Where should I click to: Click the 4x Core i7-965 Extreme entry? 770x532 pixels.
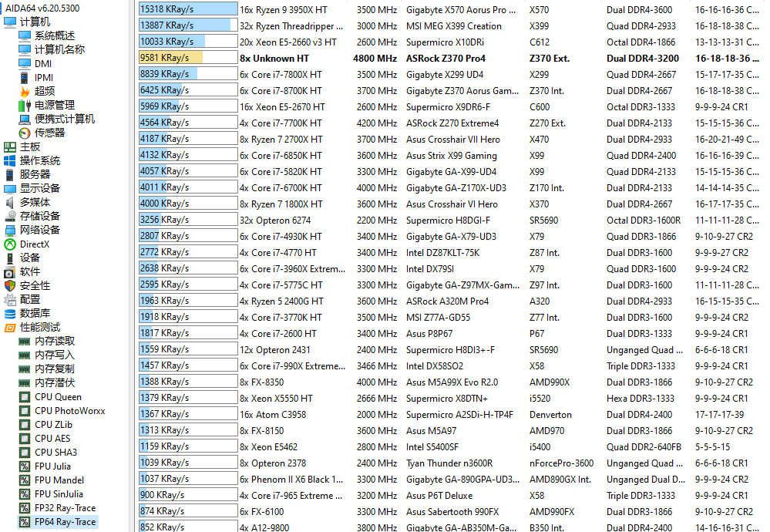click(291, 496)
